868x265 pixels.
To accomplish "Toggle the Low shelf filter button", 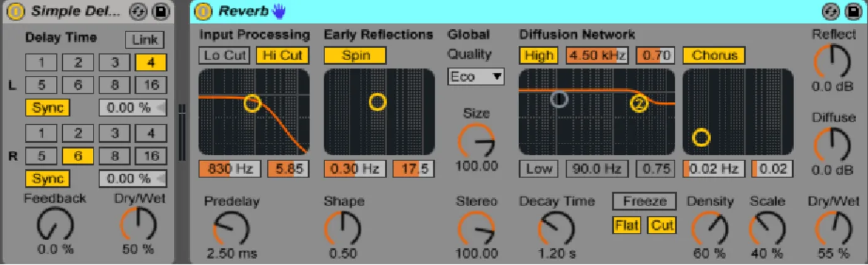I will tap(538, 169).
